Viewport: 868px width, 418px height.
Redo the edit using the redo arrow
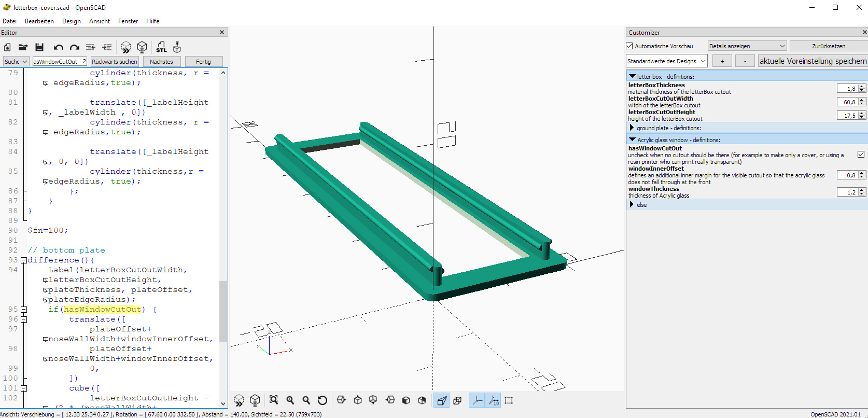75,47
